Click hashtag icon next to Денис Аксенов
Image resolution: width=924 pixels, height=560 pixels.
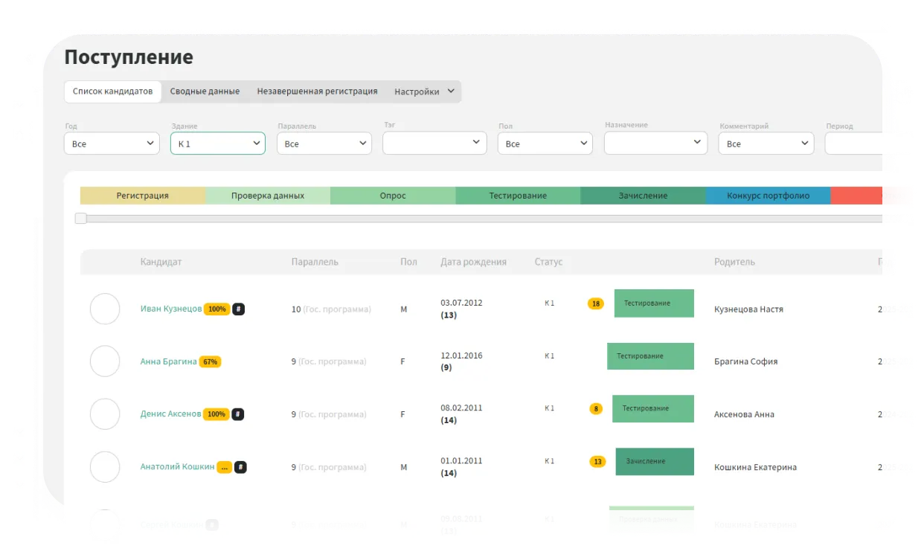tap(238, 414)
